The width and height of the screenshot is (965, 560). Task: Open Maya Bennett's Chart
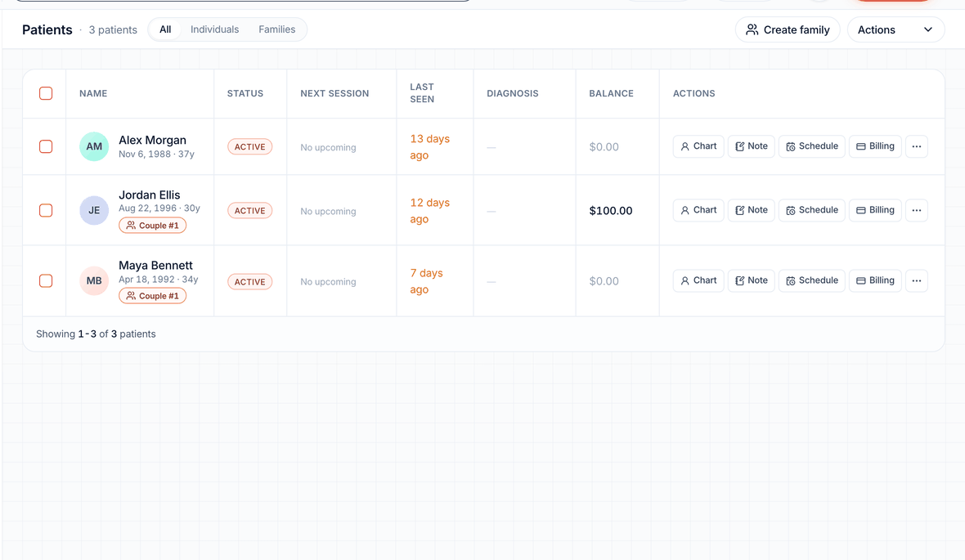click(698, 280)
